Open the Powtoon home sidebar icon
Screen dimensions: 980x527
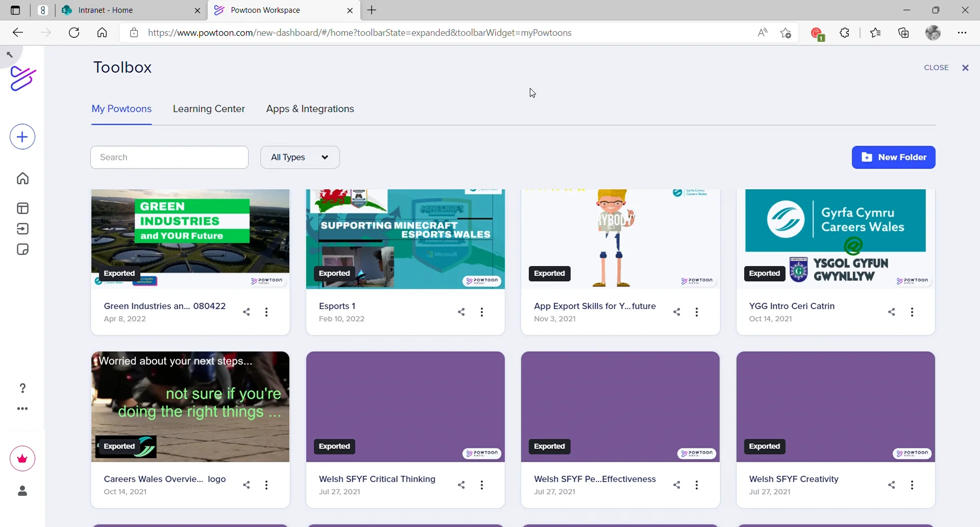(22, 178)
